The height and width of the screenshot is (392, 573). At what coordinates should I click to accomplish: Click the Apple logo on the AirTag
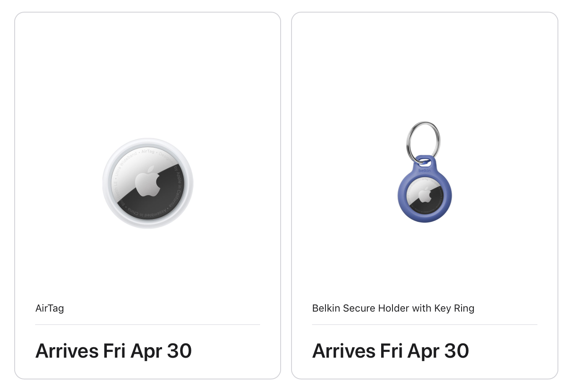(x=148, y=181)
